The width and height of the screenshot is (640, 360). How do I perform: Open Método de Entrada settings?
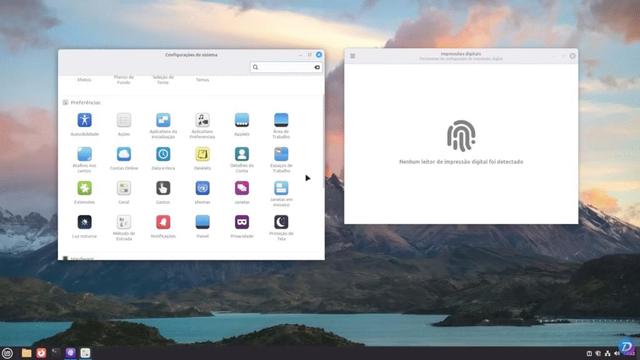pyautogui.click(x=124, y=228)
